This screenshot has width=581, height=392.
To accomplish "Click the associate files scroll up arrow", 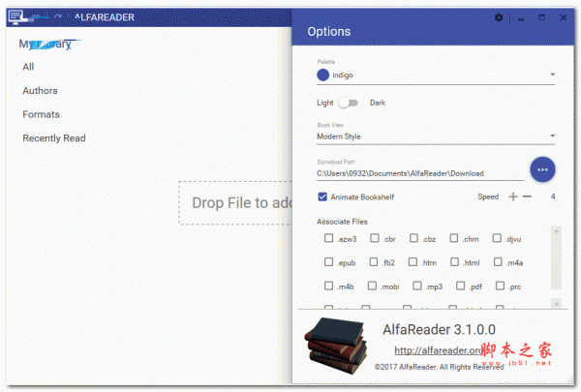I will 556,231.
